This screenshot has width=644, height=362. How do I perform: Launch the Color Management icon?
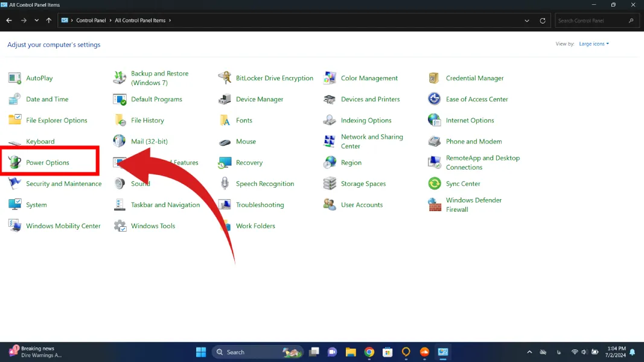330,78
